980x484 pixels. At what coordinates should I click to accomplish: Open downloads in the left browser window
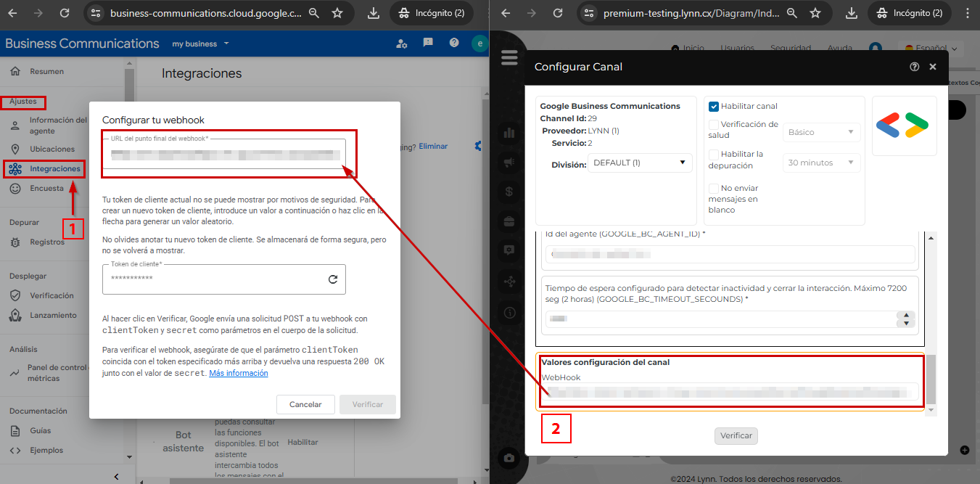coord(373,13)
